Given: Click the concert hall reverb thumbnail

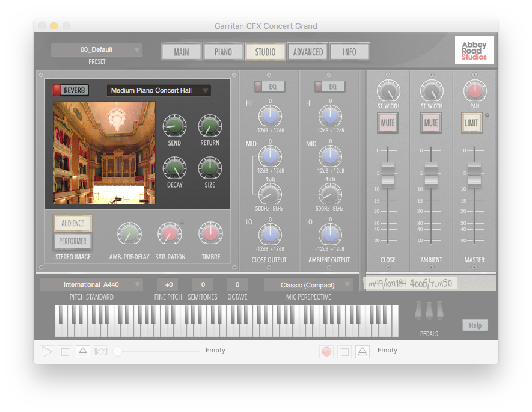Looking at the screenshot, I should pos(104,153).
